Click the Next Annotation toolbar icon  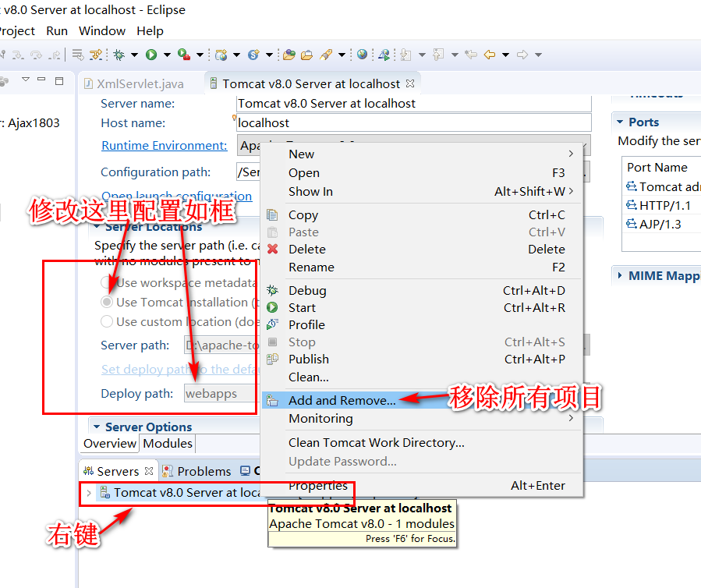(x=406, y=55)
